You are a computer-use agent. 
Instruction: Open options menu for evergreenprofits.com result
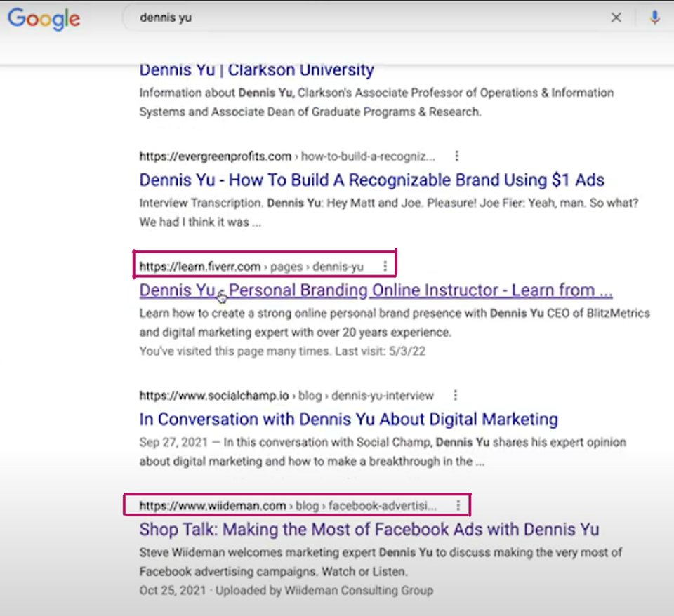(x=456, y=156)
